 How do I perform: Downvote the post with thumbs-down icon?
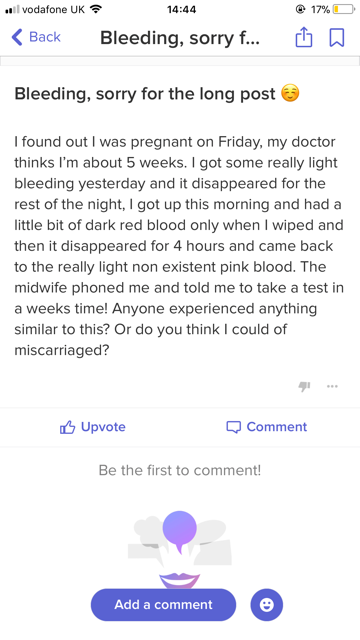(304, 386)
